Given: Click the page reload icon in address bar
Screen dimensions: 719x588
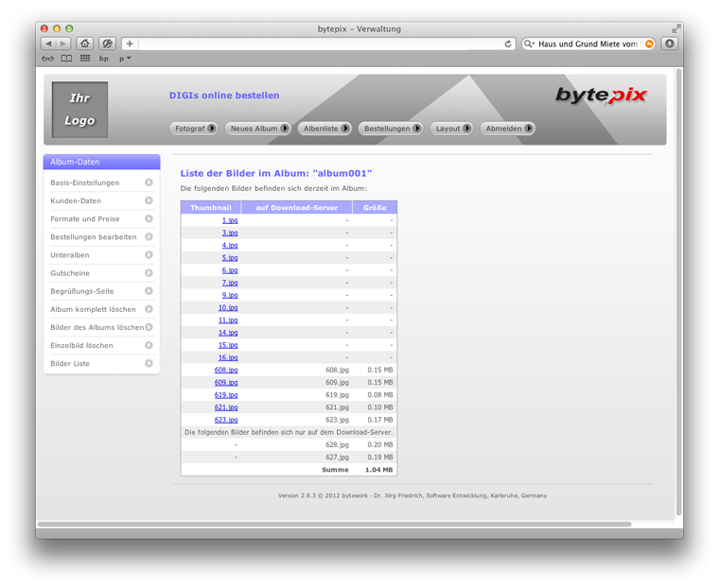Looking at the screenshot, I should click(508, 43).
